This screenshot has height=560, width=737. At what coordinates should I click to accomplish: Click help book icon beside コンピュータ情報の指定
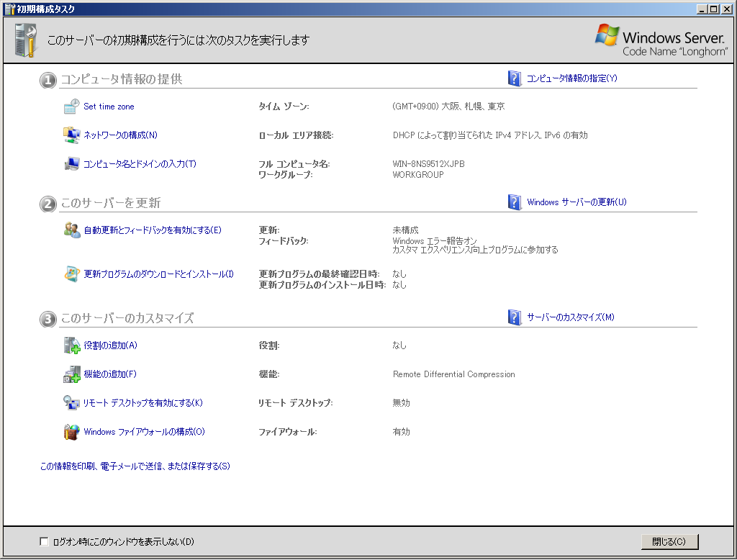tap(515, 78)
